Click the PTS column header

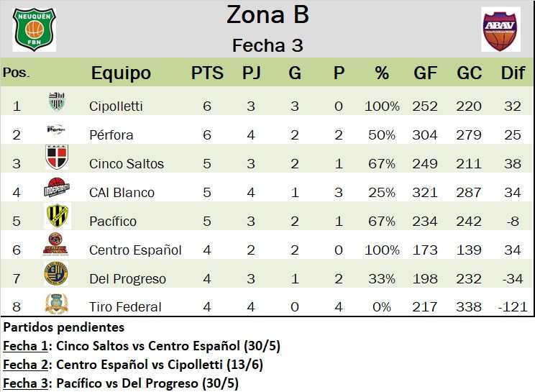tap(207, 73)
